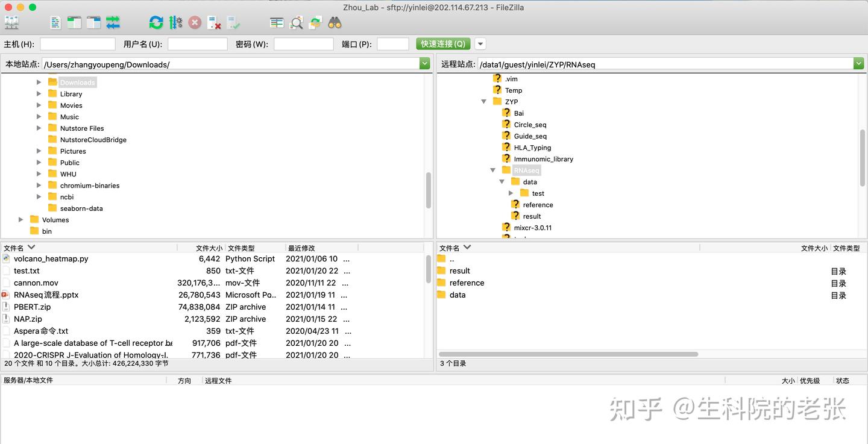Viewport: 868px width, 444px height.
Task: Open the quick connect dropdown arrow
Action: pyautogui.click(x=480, y=43)
